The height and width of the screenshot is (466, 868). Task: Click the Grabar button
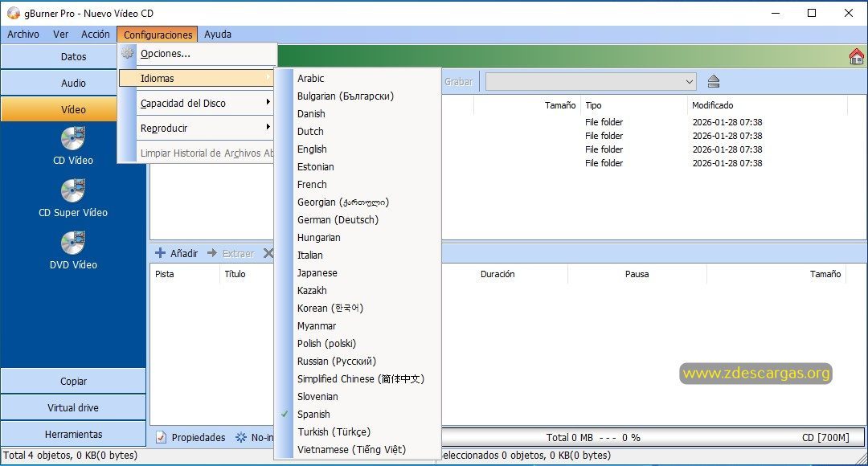coord(458,82)
